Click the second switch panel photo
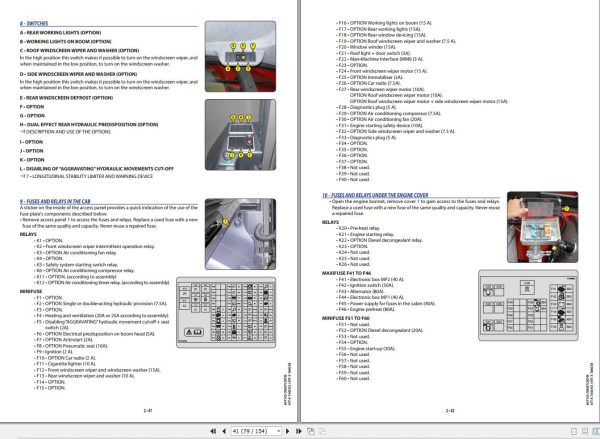Screen dimensions: 600x439 pos(240,135)
